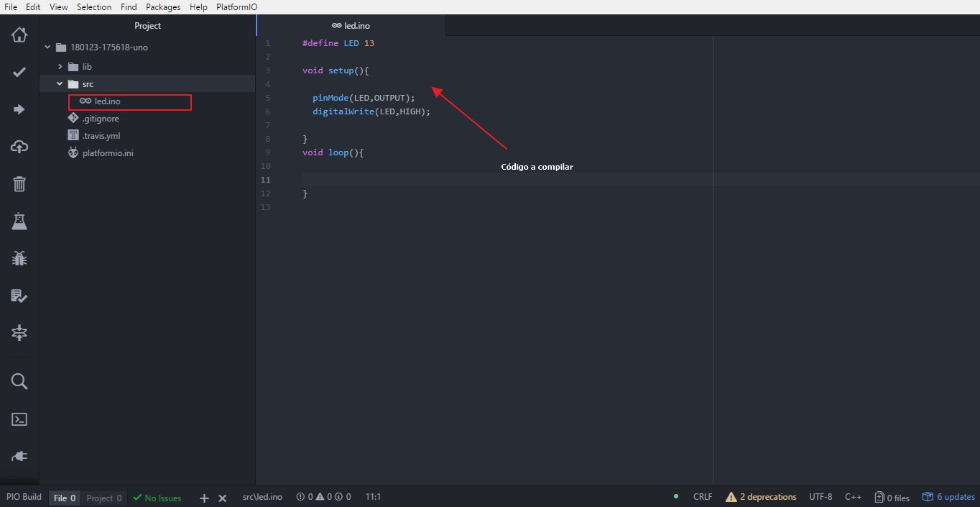Open the Edit menu
The width and height of the screenshot is (980, 507).
tap(33, 6)
